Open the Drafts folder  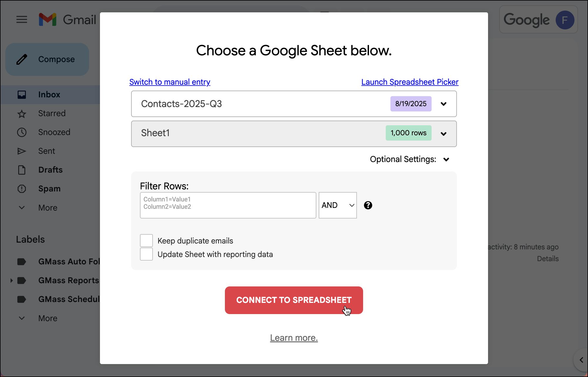tap(50, 170)
